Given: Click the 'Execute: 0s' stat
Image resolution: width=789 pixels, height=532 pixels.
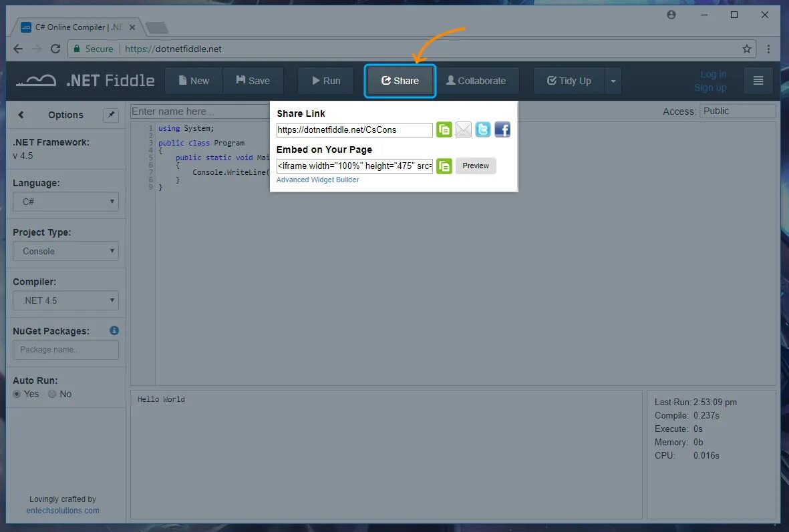Looking at the screenshot, I should click(x=678, y=429).
